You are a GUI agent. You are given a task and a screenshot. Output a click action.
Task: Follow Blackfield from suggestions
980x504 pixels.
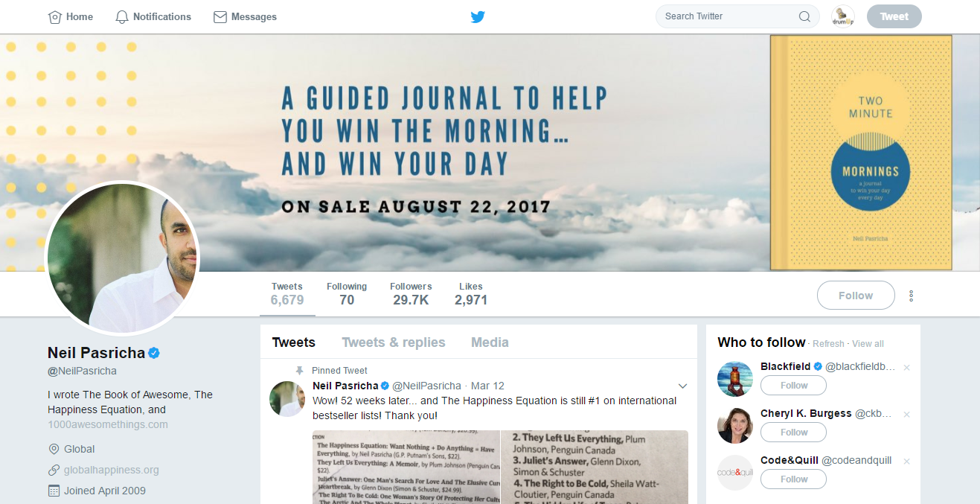tap(793, 386)
